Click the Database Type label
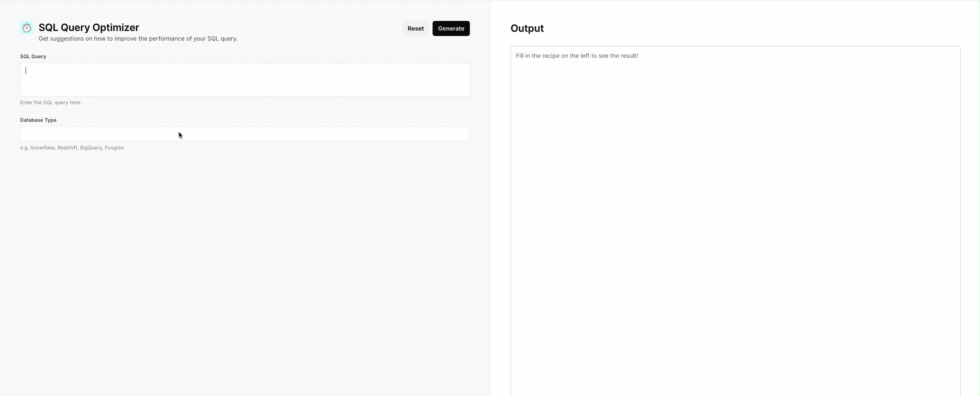980x396 pixels. click(38, 120)
